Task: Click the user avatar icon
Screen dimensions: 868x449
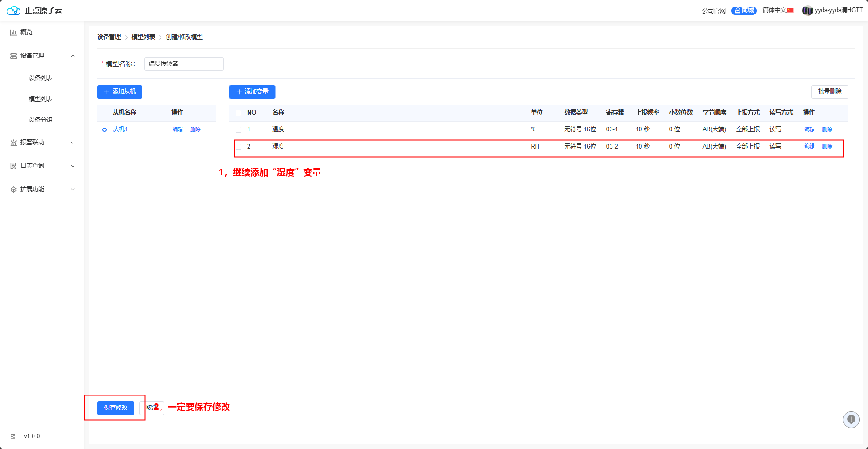Action: coord(807,10)
